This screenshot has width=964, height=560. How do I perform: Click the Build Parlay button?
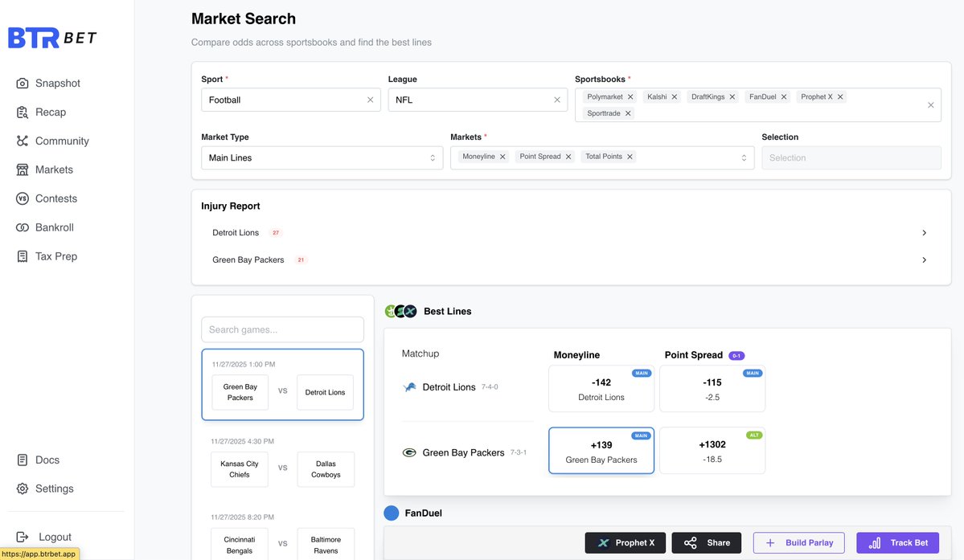798,543
